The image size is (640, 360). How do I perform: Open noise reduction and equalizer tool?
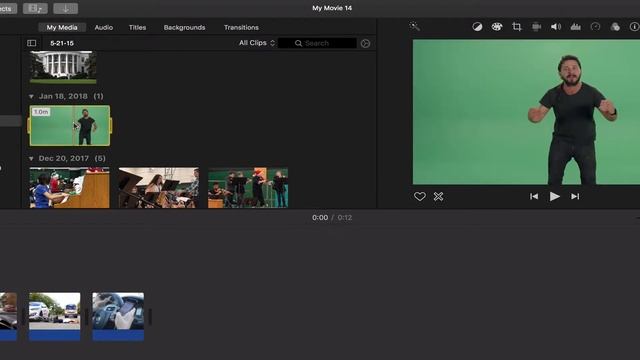tap(576, 27)
